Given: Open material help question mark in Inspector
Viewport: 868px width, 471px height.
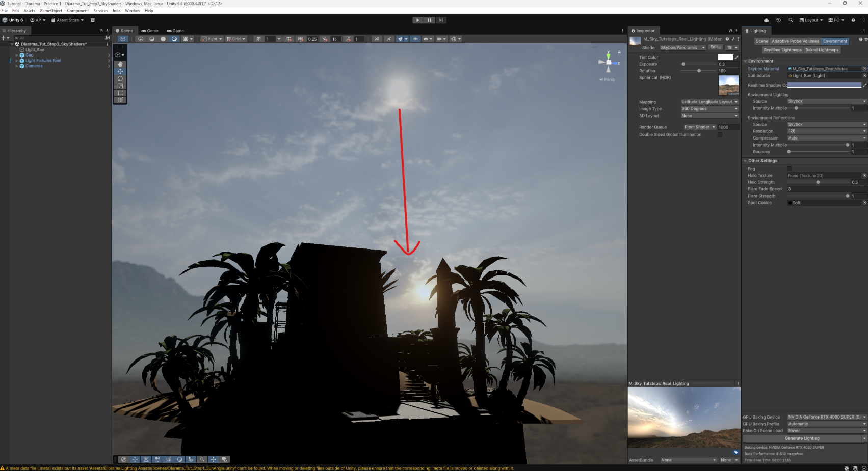Looking at the screenshot, I should 727,39.
